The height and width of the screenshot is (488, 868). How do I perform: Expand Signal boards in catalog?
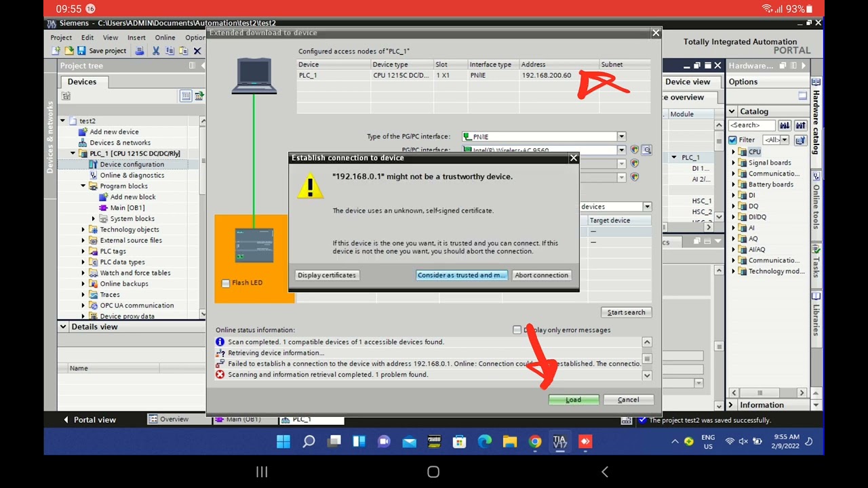click(733, 163)
